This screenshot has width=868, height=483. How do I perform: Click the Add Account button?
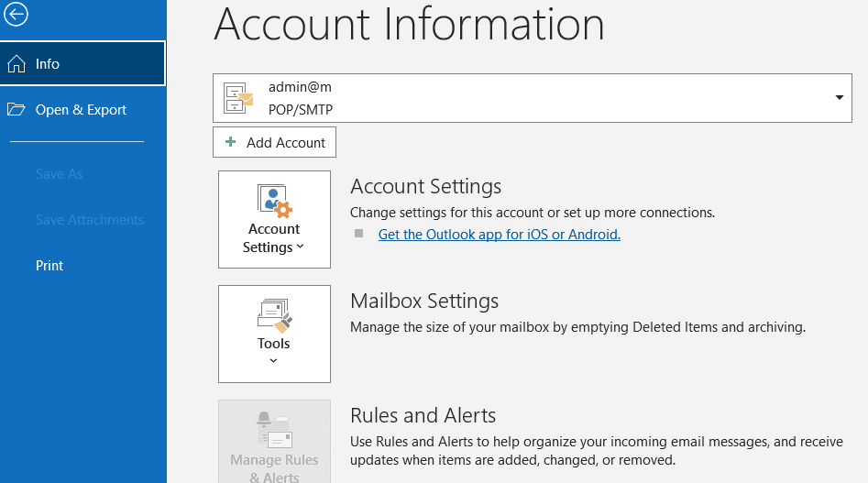[274, 142]
